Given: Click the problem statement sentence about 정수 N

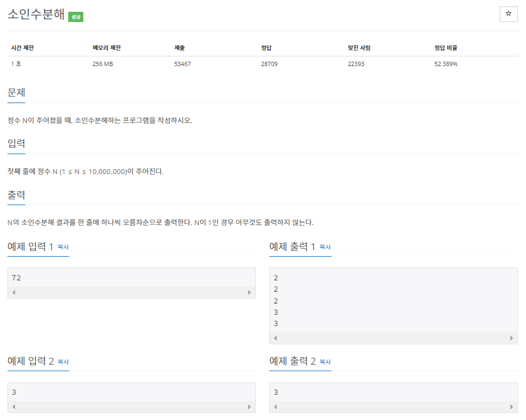Looking at the screenshot, I should click(99, 120).
